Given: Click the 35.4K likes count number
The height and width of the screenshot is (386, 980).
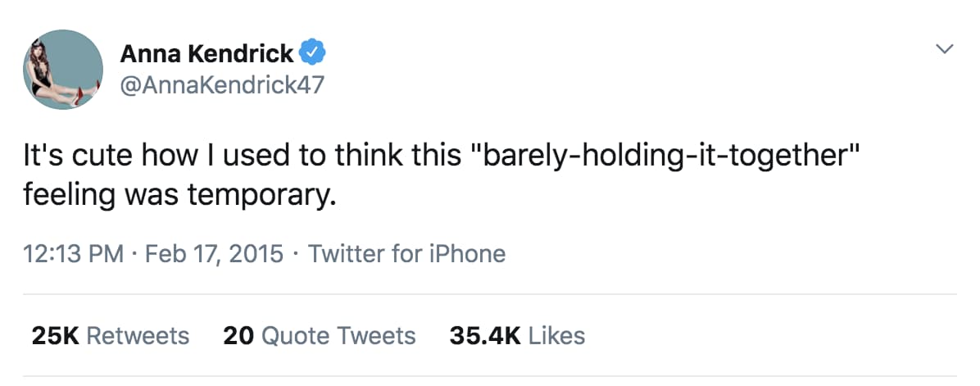Looking at the screenshot, I should point(485,335).
